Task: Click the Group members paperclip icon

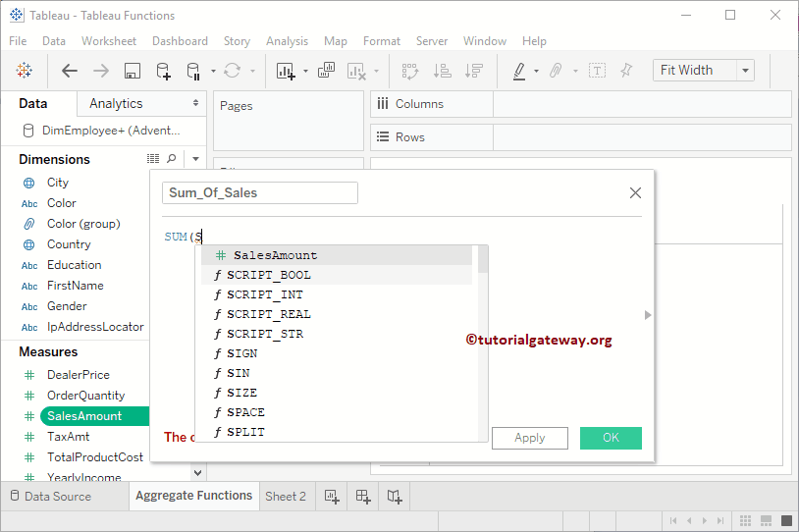Action: tap(556, 71)
